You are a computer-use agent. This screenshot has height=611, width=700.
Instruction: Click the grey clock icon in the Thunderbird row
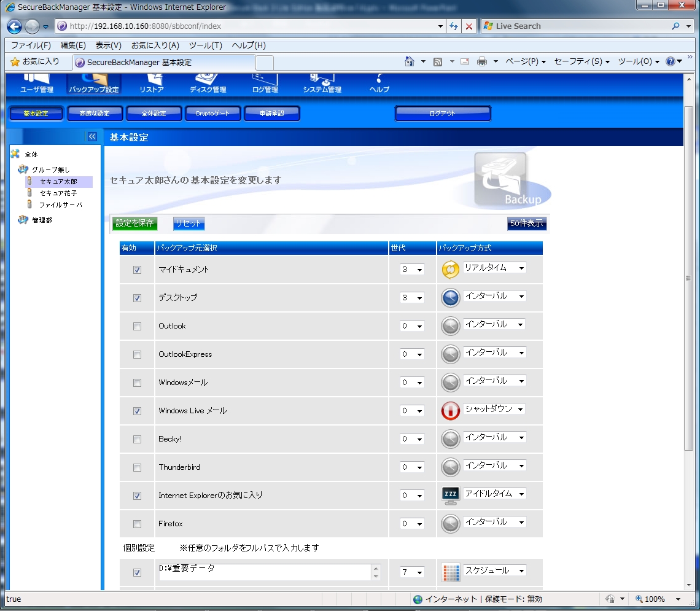pos(451,467)
